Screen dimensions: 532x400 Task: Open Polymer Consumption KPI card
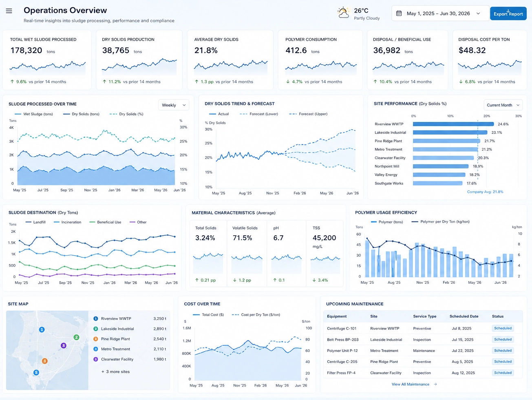point(320,60)
